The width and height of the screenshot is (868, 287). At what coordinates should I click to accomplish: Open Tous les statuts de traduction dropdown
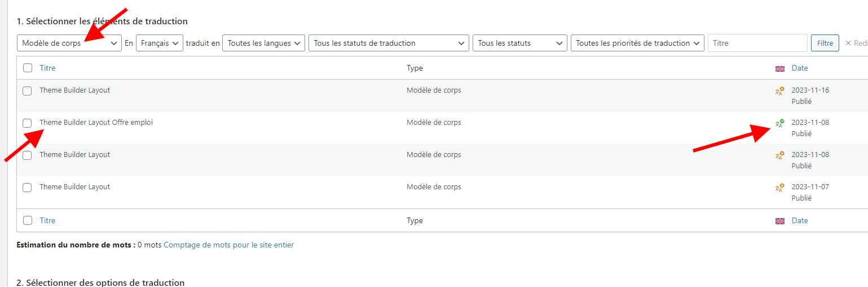pos(389,43)
